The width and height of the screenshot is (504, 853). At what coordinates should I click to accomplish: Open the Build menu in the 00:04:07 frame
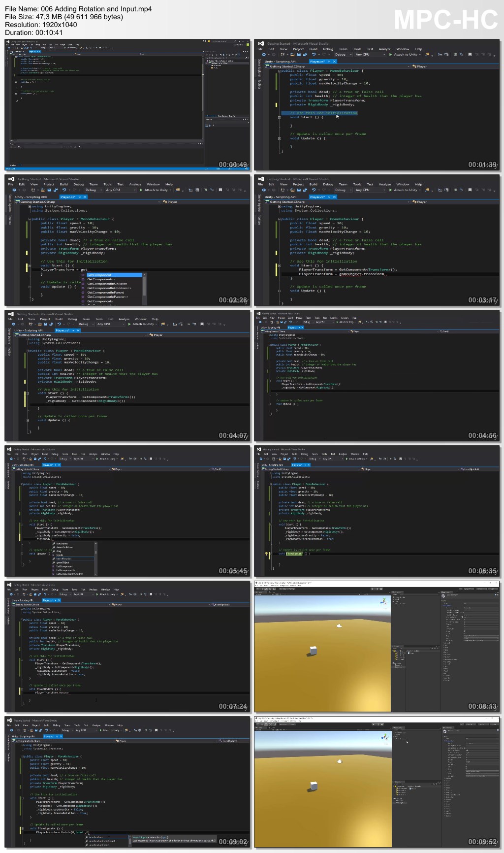59,319
